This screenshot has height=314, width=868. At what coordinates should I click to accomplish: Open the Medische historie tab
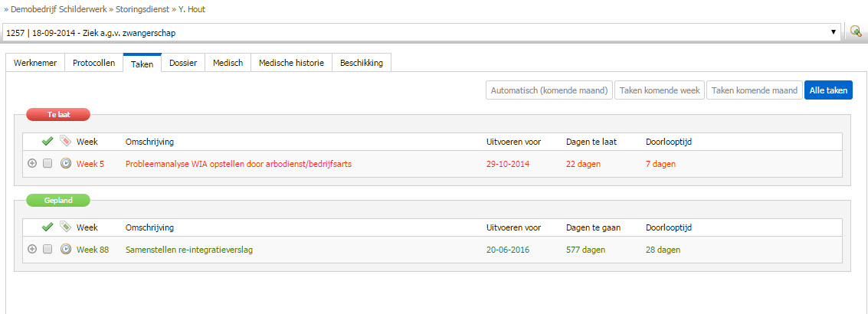(x=292, y=63)
